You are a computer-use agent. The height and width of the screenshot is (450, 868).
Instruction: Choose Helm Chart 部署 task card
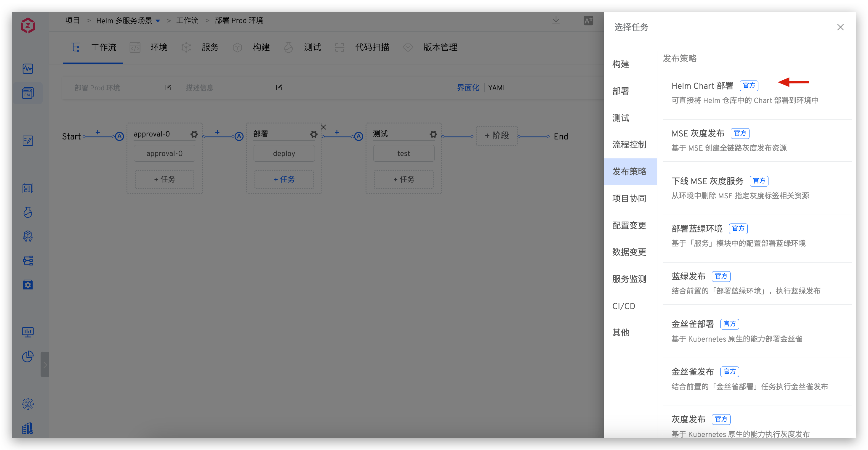point(757,93)
